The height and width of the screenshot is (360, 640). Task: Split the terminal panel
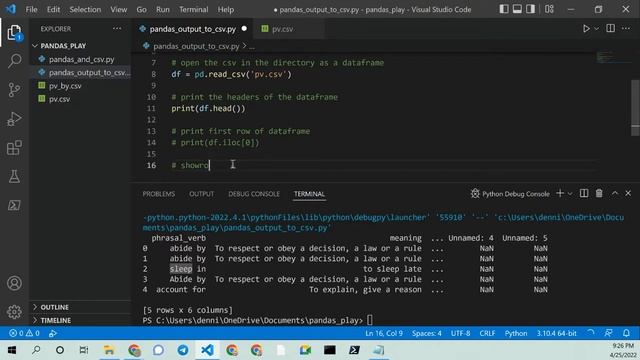[x=584, y=193]
